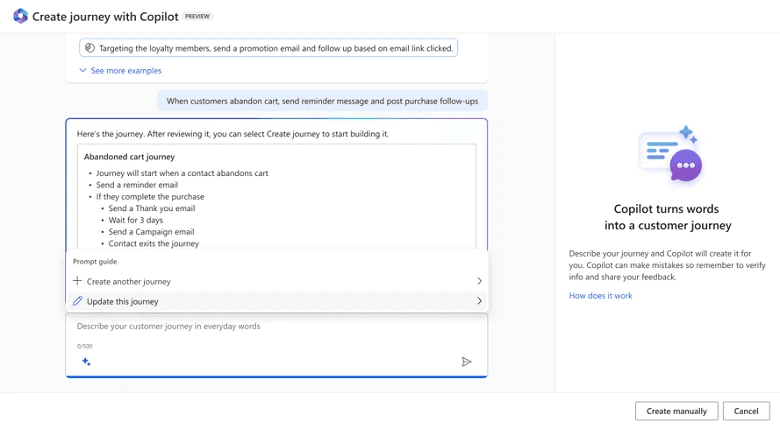This screenshot has width=780, height=429.
Task: Click the plus icon beside Create another journey
Action: pos(77,281)
